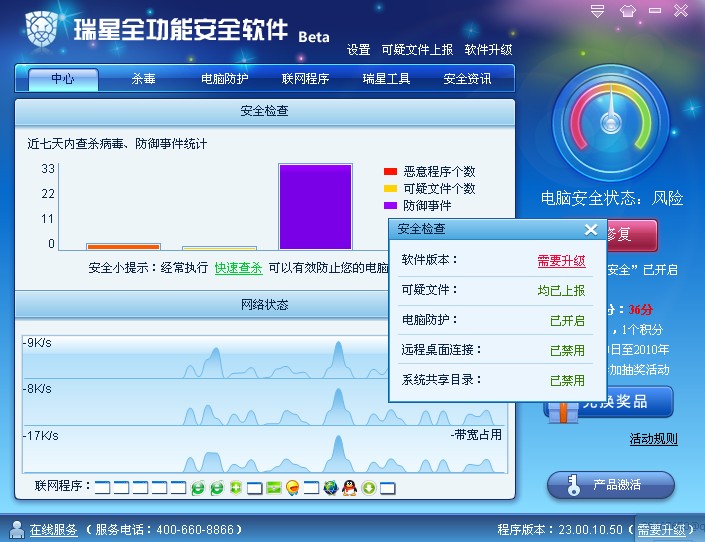Screen dimensions: 705x542
Task: Click 需要升级 link in the status bar
Action: pos(661,530)
